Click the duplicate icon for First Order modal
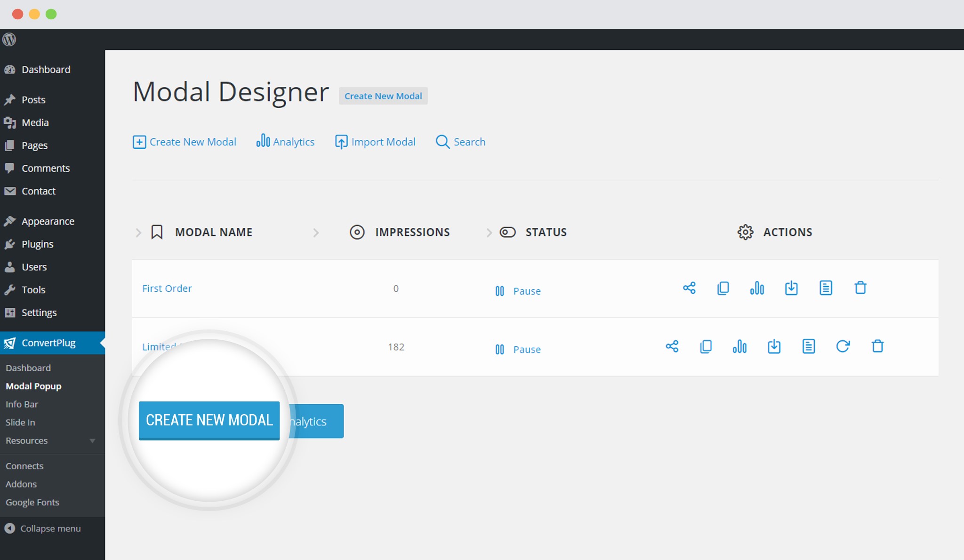The width and height of the screenshot is (964, 560). [723, 288]
